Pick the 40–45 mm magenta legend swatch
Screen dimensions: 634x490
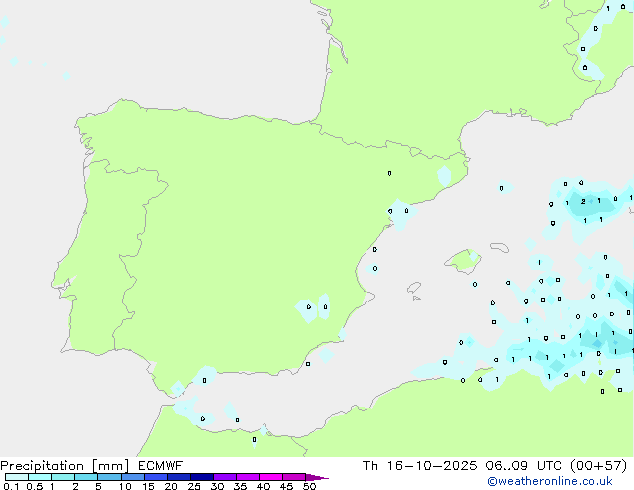pos(271,477)
